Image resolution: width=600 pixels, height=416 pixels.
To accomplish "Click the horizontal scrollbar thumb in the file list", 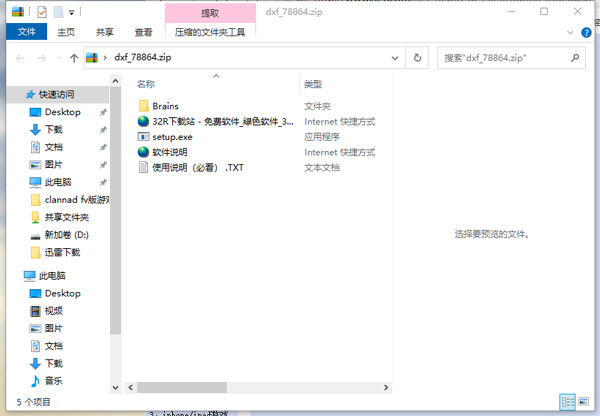I will pos(182,388).
